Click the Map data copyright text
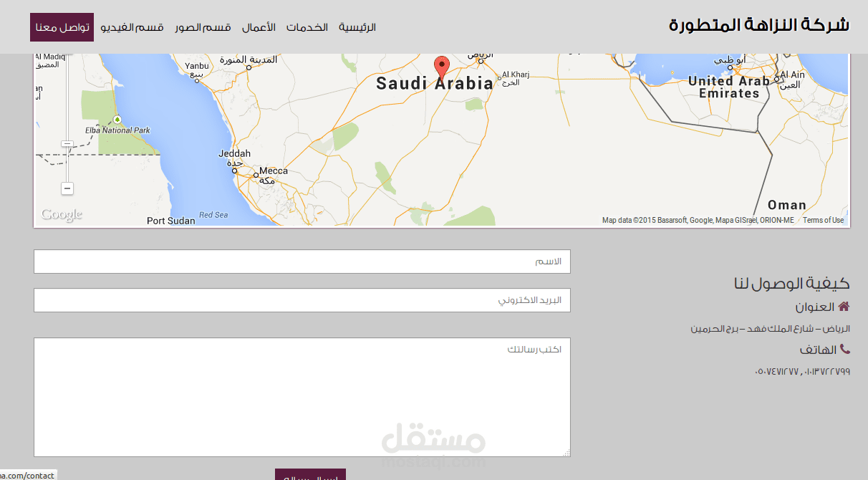 point(698,220)
